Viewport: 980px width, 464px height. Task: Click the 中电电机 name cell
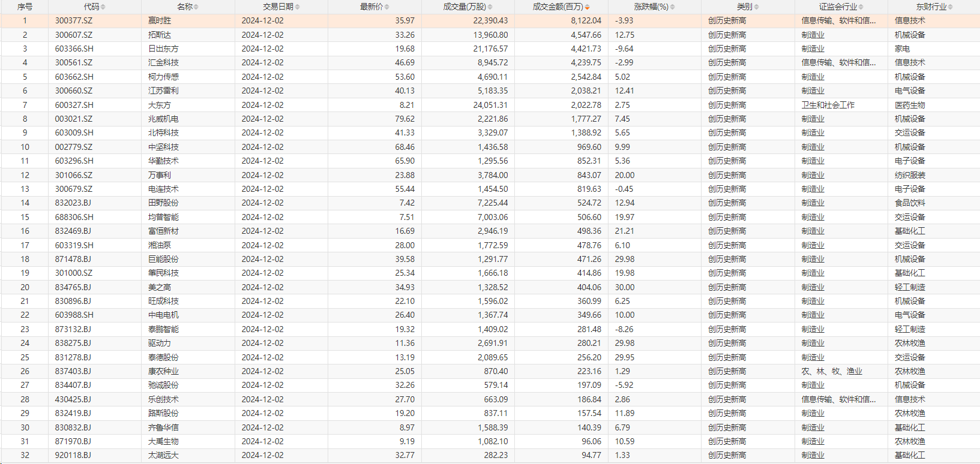click(163, 315)
